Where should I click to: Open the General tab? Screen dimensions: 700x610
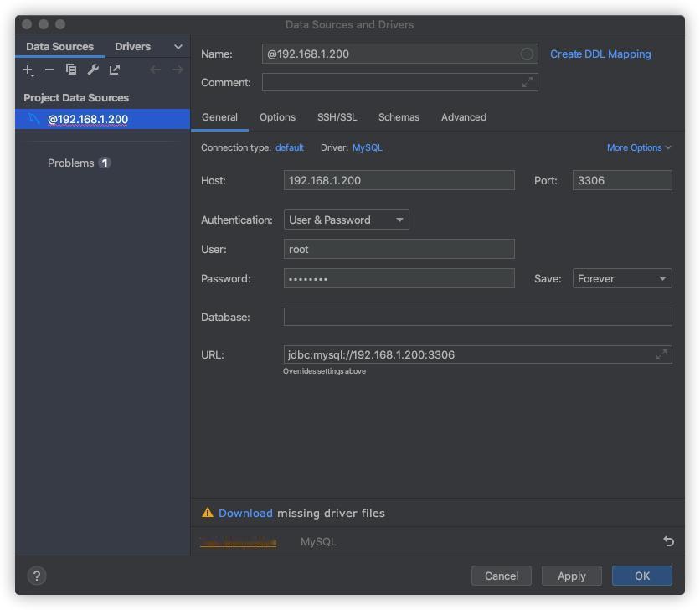[x=219, y=117]
